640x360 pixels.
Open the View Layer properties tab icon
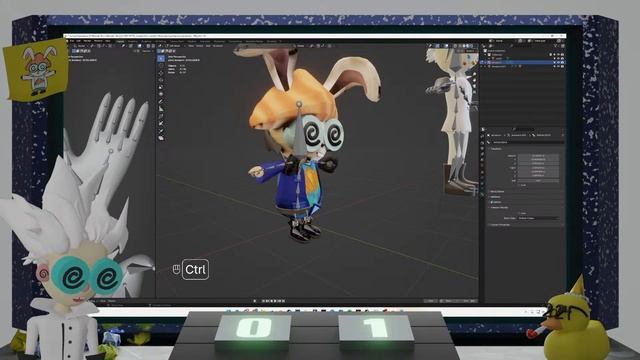click(482, 154)
